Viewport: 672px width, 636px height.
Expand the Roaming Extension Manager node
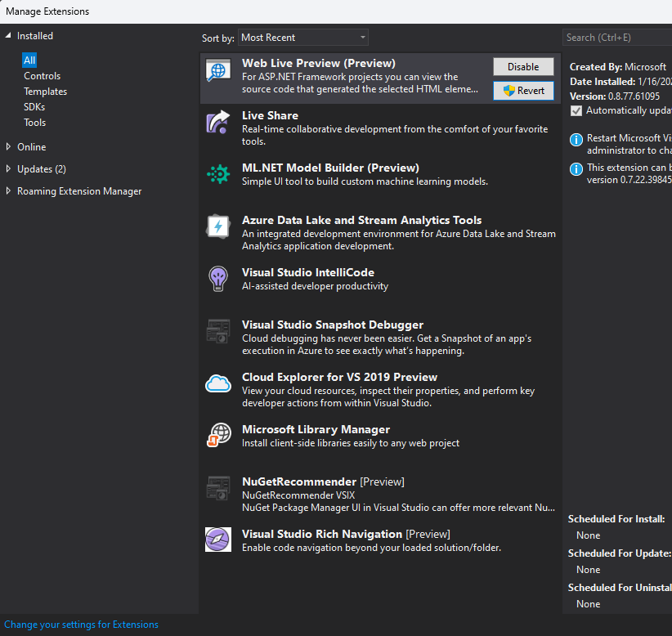point(8,190)
